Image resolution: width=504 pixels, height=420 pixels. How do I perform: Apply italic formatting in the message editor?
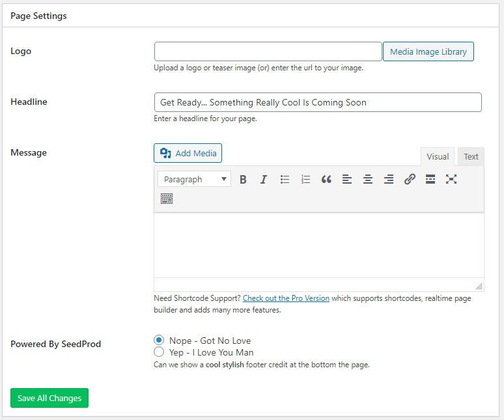[264, 179]
